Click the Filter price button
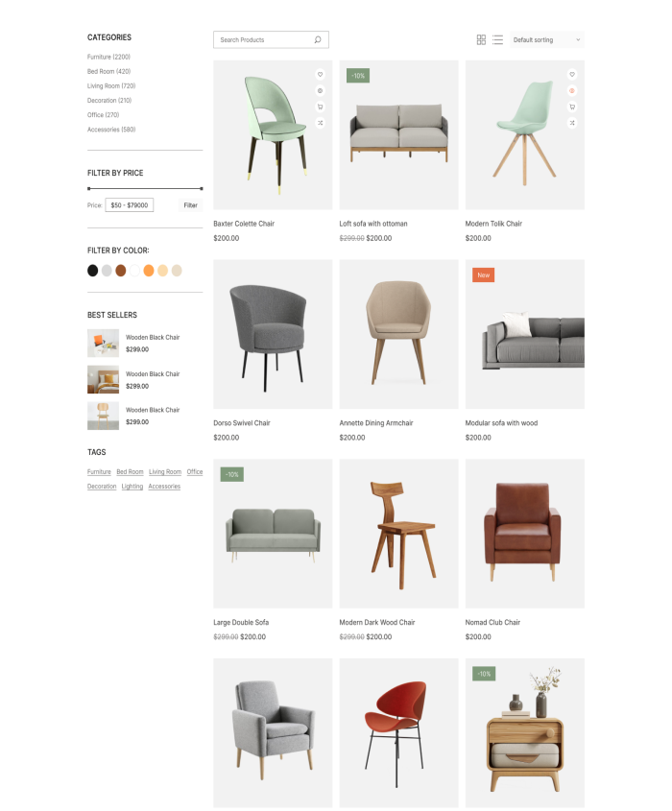The width and height of the screenshot is (672, 811). [x=190, y=205]
